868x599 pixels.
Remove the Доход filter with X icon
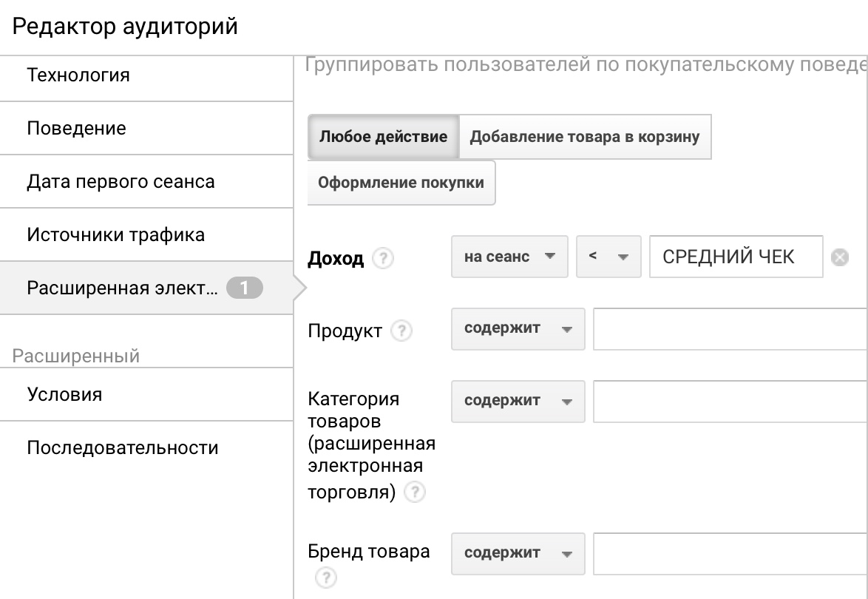click(839, 258)
